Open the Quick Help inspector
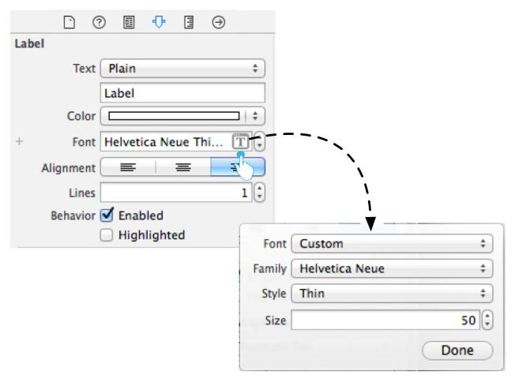Image resolution: width=515 pixels, height=382 pixels. pos(99,23)
